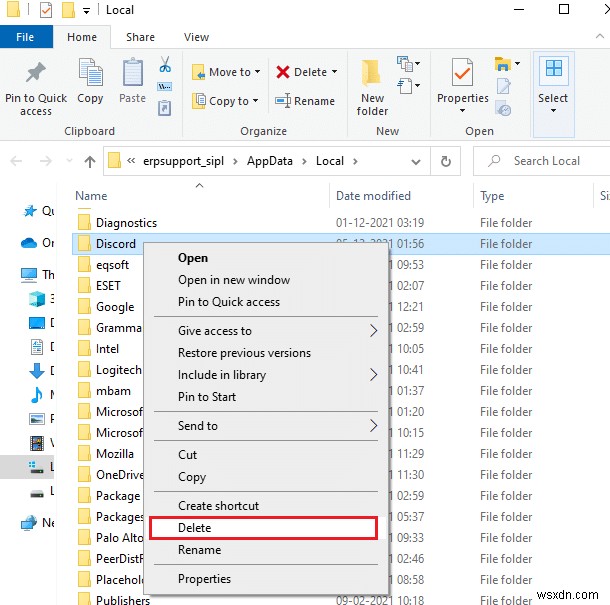Open the File tab
Screen dimensions: 610x605
pyautogui.click(x=25, y=37)
